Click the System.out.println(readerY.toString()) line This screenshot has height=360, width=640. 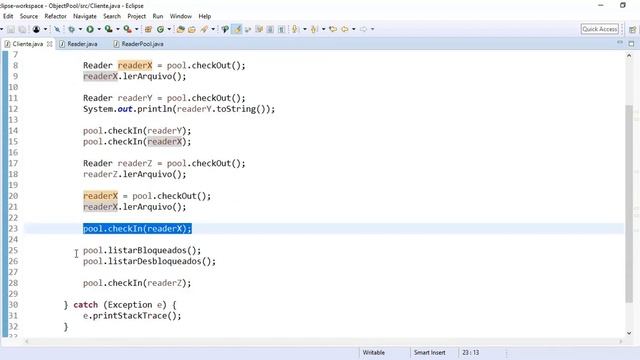[x=179, y=109]
